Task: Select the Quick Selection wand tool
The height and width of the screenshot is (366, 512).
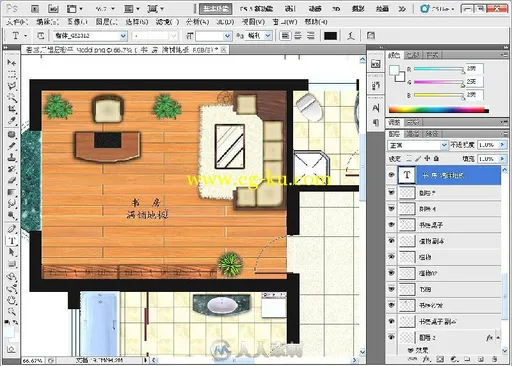Action: click(12, 98)
